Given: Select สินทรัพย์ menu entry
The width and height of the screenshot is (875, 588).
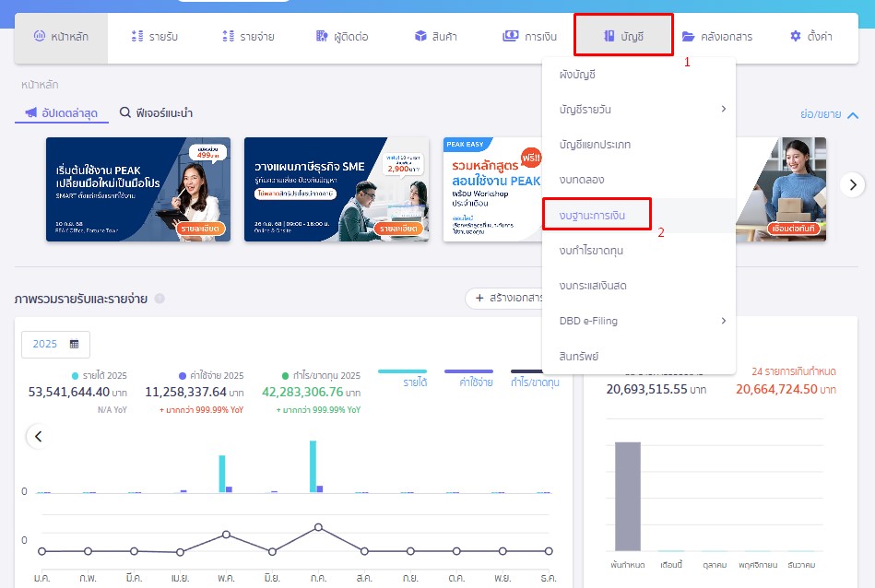Looking at the screenshot, I should pos(639,356).
